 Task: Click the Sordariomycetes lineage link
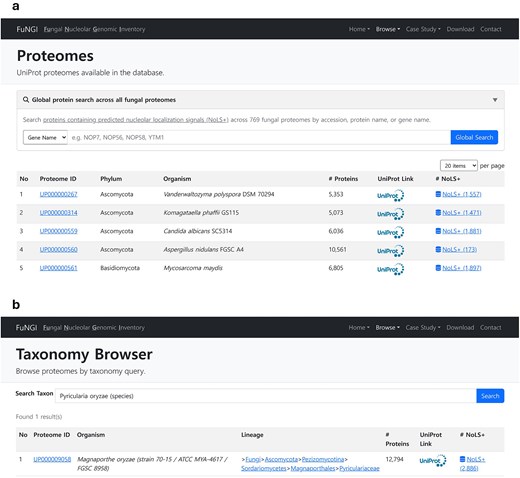(x=264, y=468)
